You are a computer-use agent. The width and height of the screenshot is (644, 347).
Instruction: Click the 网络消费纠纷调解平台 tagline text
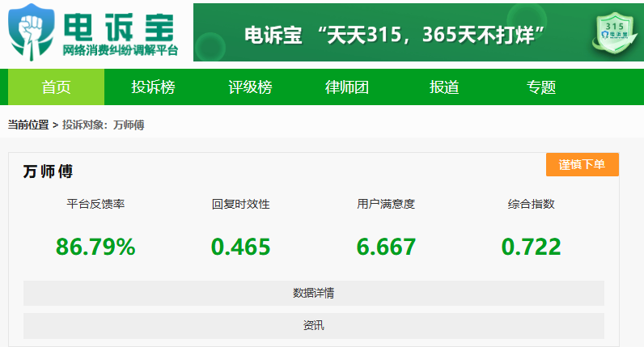tap(121, 50)
